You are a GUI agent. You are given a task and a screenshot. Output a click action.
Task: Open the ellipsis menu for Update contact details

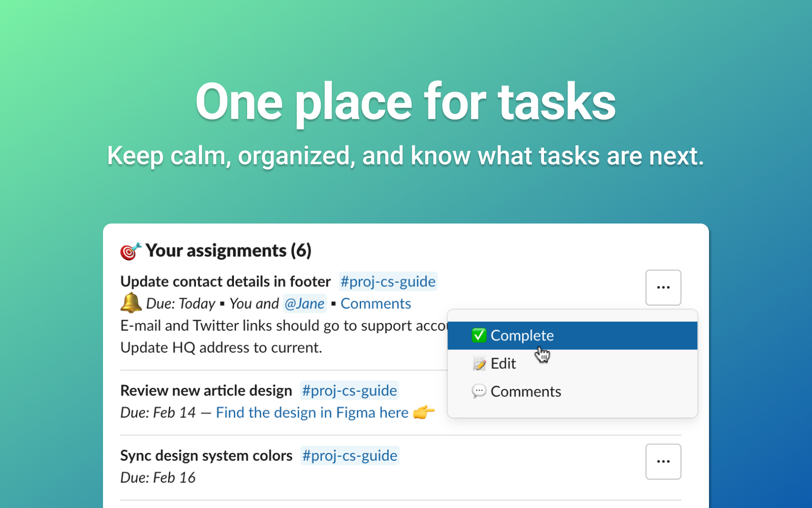click(663, 288)
